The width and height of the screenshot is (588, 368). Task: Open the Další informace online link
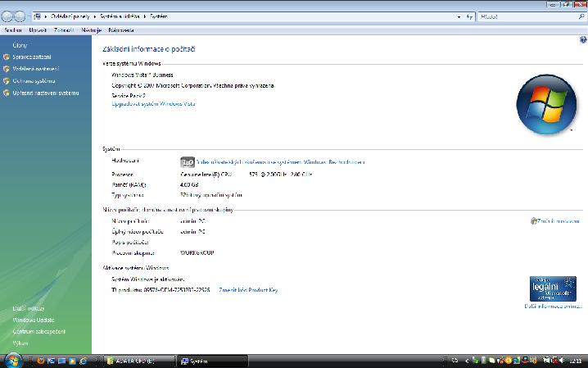553,306
